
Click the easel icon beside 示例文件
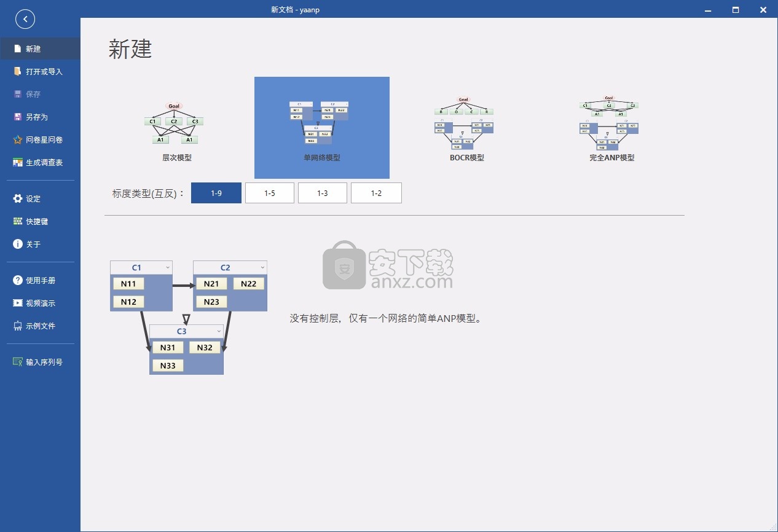pos(18,326)
